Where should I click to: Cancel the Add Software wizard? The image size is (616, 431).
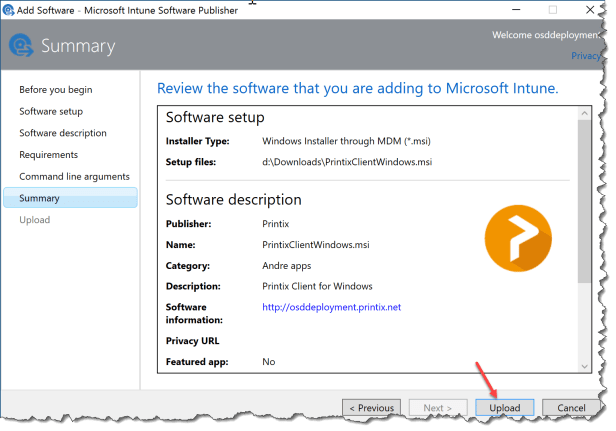click(x=571, y=408)
